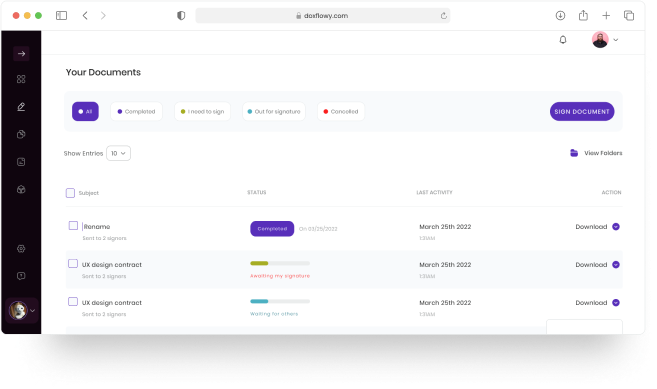This screenshot has width=657, height=389.
Task: Open View Folders link
Action: click(x=603, y=153)
